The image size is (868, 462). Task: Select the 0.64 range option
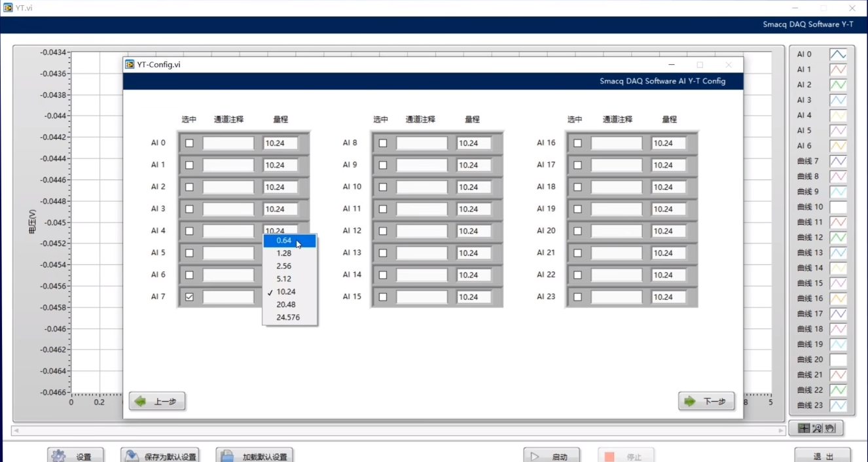pos(289,241)
